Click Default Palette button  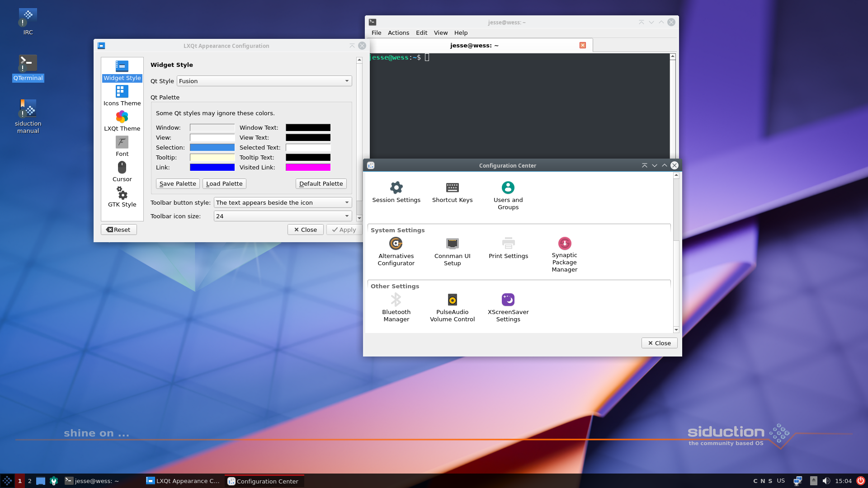click(321, 183)
